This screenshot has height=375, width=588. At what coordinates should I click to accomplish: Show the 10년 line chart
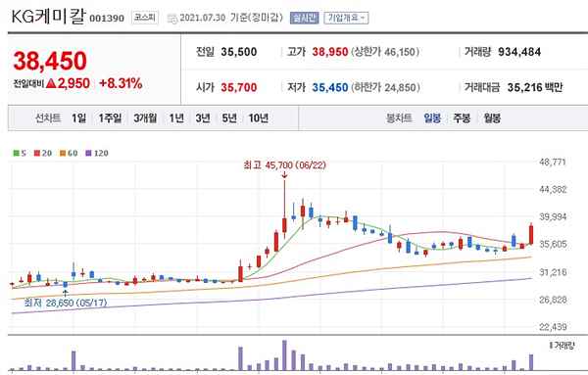coord(259,118)
